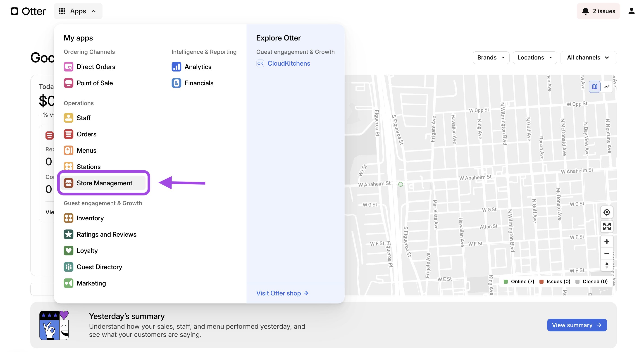Click the View summary button
Image resolution: width=644 pixels, height=352 pixels.
click(577, 325)
